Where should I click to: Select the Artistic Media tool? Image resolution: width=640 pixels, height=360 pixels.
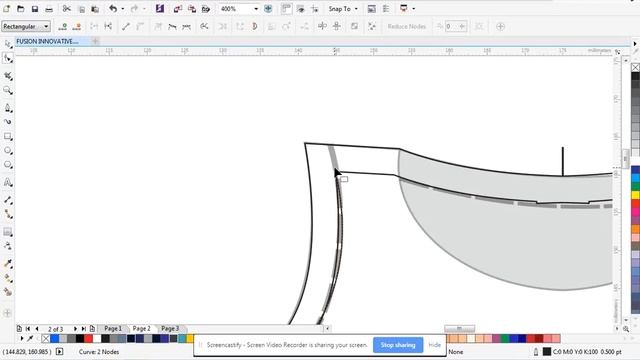click(x=8, y=122)
